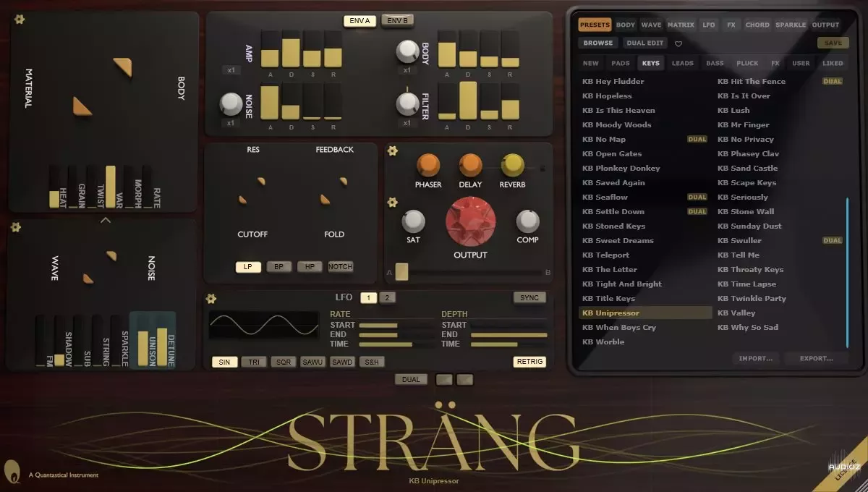Open x1 multiplier under FILTER knob
Image resolution: width=868 pixels, height=492 pixels.
click(407, 123)
